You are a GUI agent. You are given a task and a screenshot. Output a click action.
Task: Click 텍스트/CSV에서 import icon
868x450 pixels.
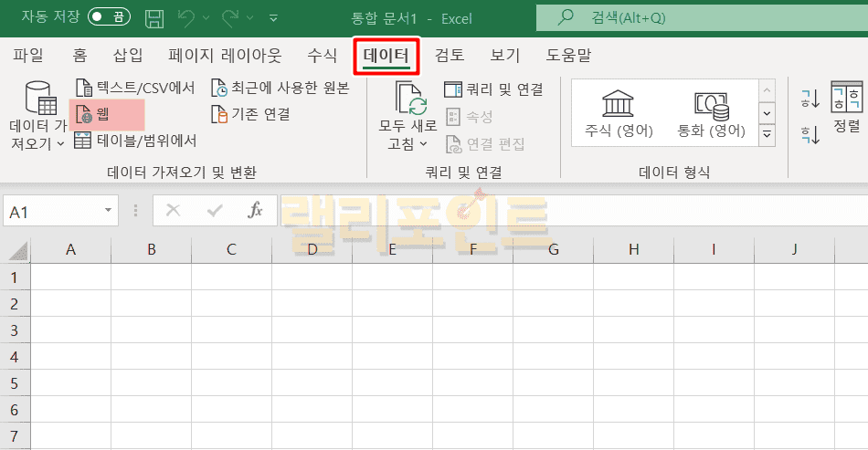pos(83,88)
